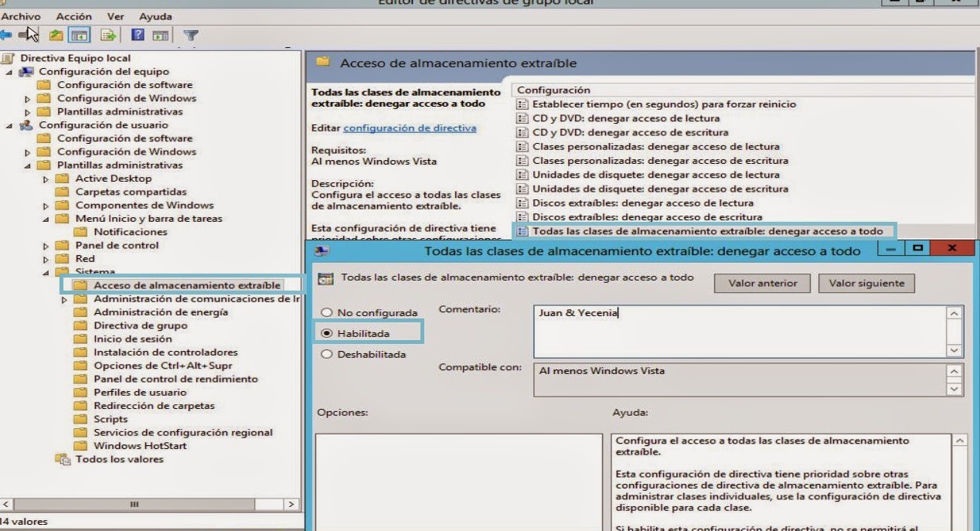Image resolution: width=980 pixels, height=531 pixels.
Task: Open the Ayuda menu
Action: click(155, 16)
